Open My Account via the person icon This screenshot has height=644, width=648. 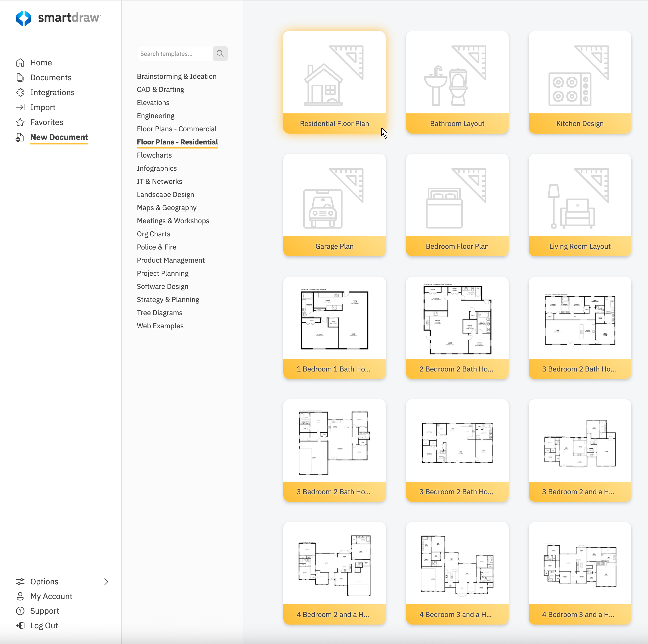[20, 596]
